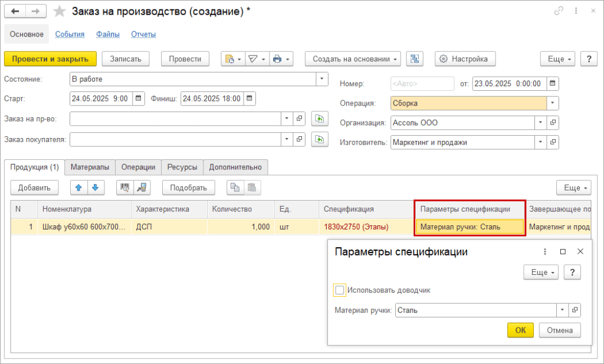Click the Провести и закрыть button
This screenshot has width=604, height=364.
point(50,59)
